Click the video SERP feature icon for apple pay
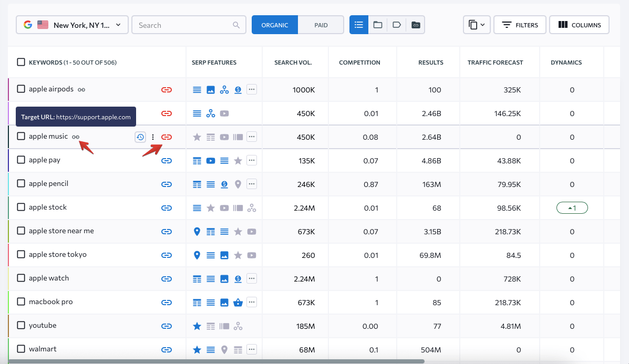The width and height of the screenshot is (629, 364). (x=211, y=161)
